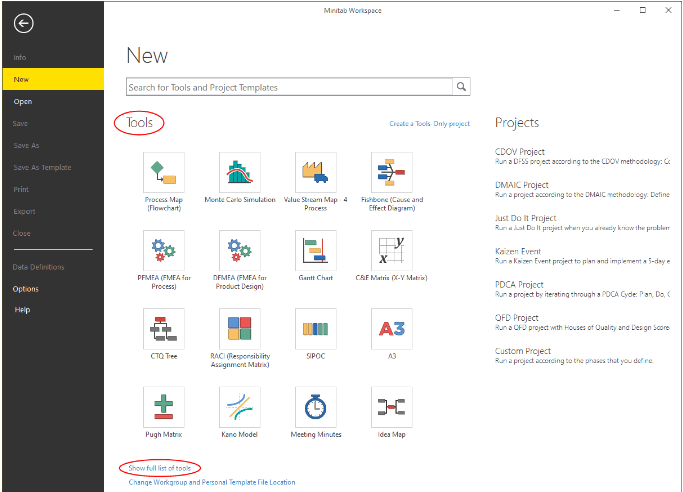The width and height of the screenshot is (683, 492).
Task: Create a Kano Model
Action: click(240, 406)
